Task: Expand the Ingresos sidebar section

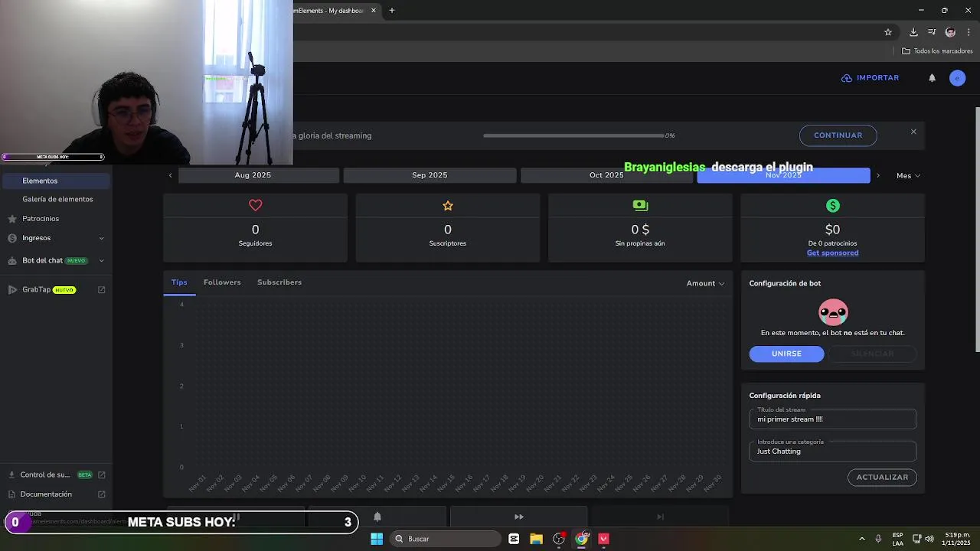Action: click(x=101, y=238)
